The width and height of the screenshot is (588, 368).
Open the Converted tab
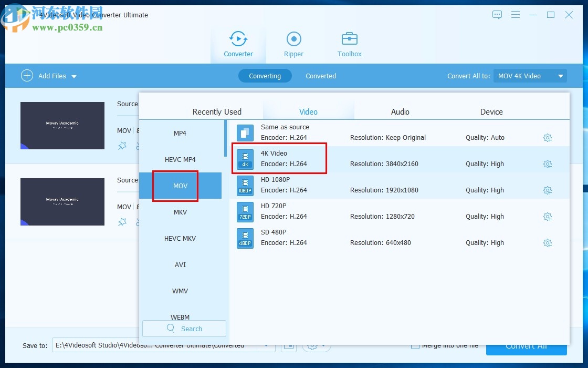coord(320,76)
